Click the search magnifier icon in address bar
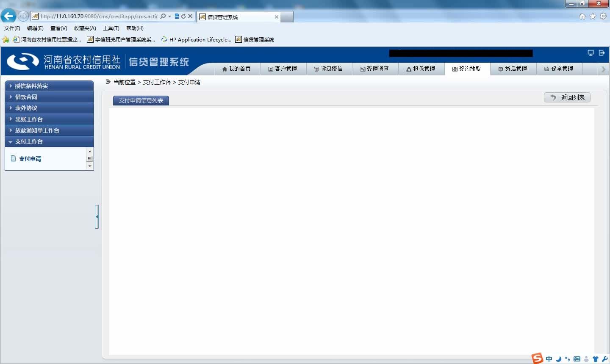 pyautogui.click(x=163, y=16)
